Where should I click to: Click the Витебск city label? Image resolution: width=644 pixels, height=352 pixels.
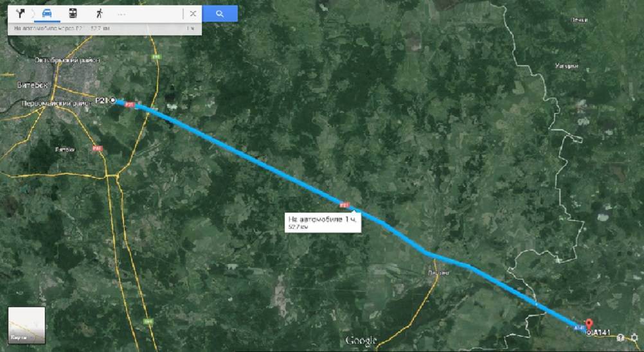coord(32,85)
